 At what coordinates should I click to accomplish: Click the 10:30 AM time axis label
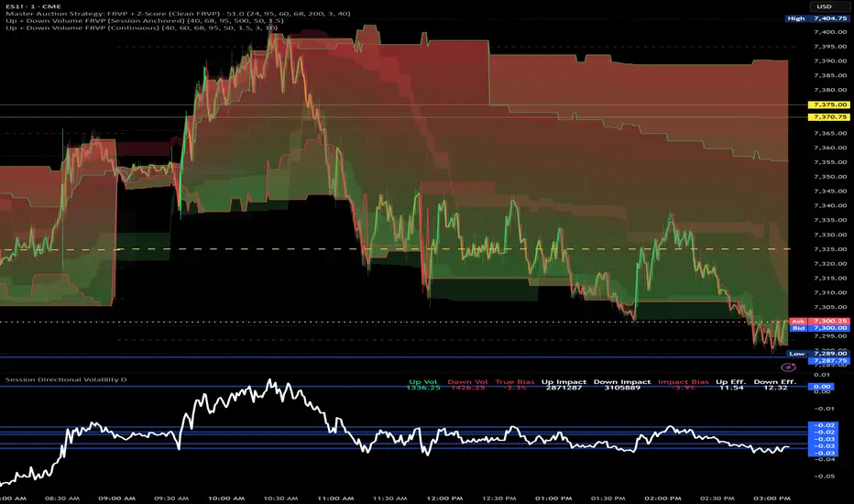coord(280,498)
